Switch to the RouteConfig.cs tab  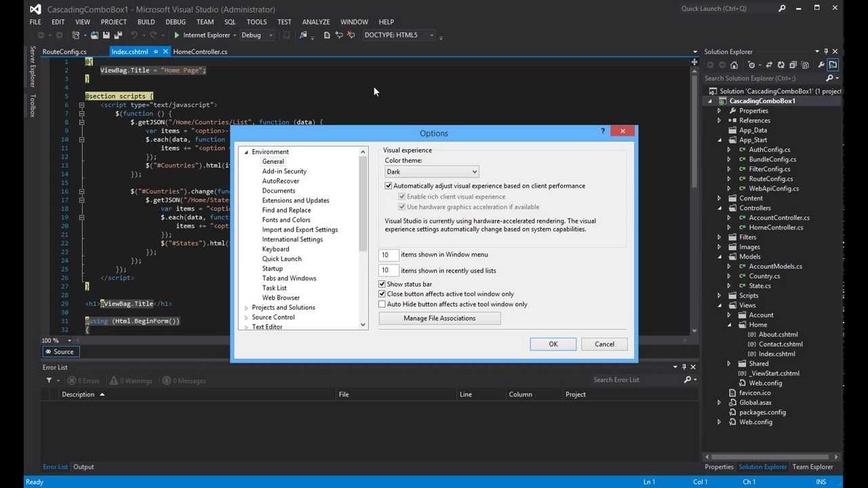point(64,52)
